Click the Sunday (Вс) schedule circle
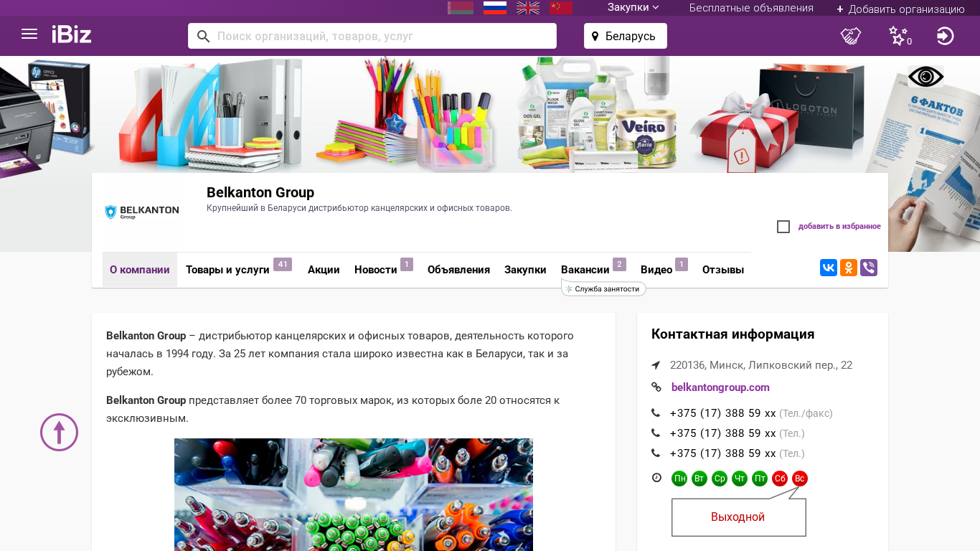Screen dimensions: 980x551 pyautogui.click(x=800, y=479)
